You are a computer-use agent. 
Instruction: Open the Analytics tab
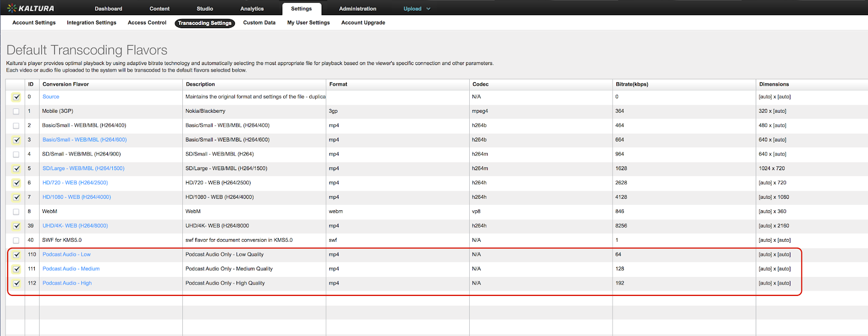pyautogui.click(x=252, y=9)
